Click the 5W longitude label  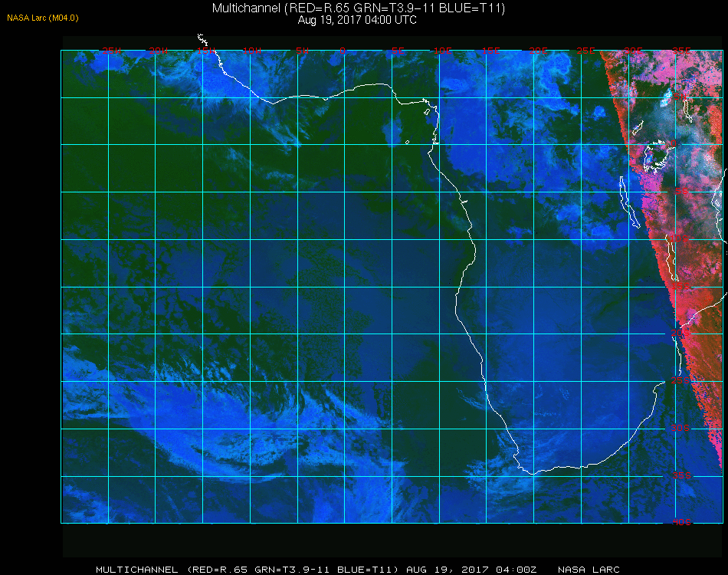click(302, 51)
